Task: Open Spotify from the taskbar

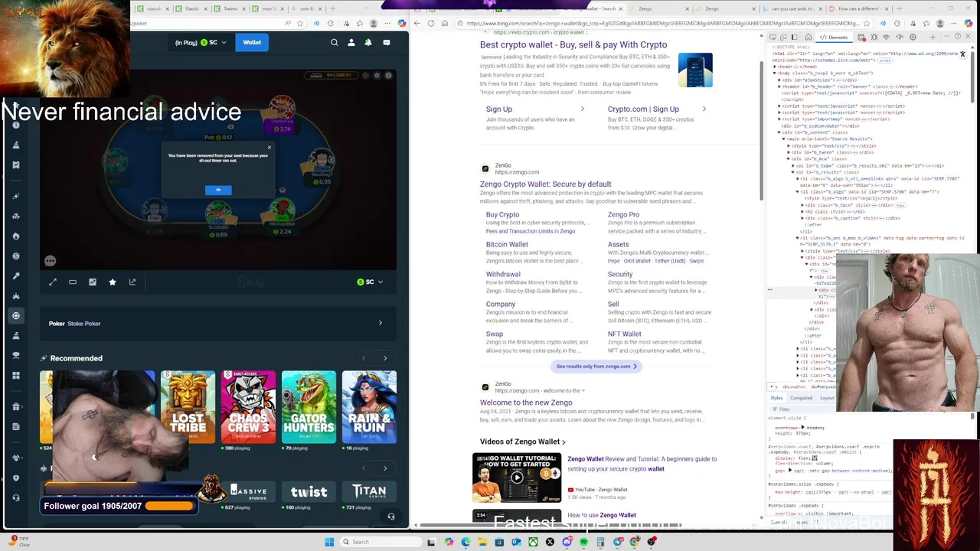Action: pyautogui.click(x=583, y=542)
